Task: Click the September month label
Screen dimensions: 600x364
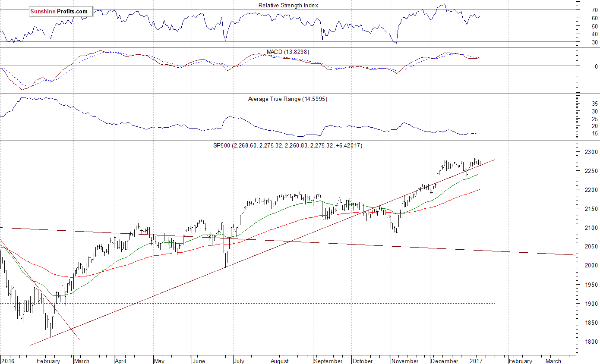Action: pos(328,361)
